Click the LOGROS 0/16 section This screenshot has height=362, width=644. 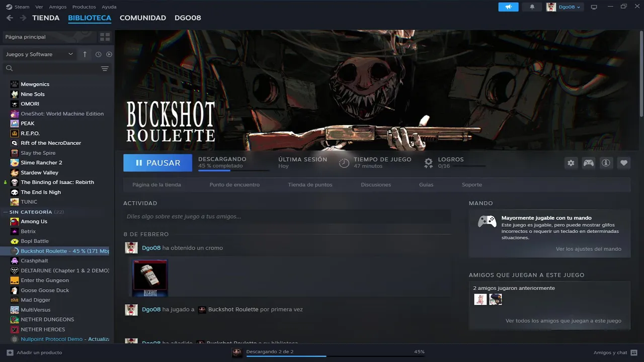(455, 163)
